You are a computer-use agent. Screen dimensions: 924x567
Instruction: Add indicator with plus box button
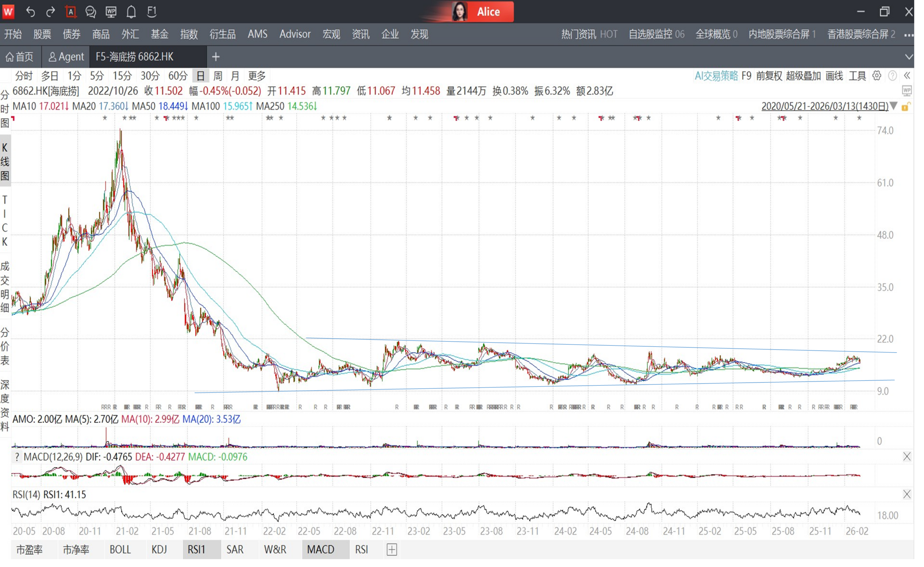[392, 549]
